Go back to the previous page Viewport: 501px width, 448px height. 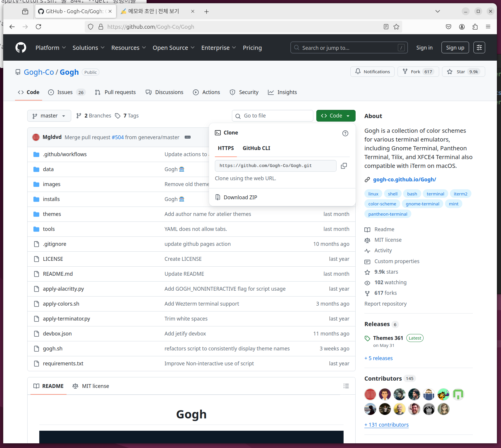coord(12,27)
